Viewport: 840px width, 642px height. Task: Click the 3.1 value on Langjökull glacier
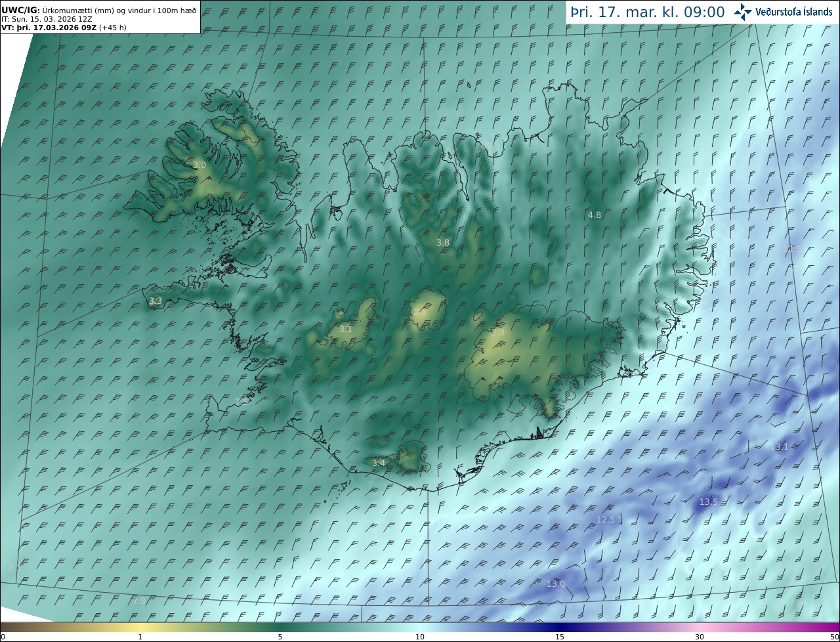coord(346,330)
